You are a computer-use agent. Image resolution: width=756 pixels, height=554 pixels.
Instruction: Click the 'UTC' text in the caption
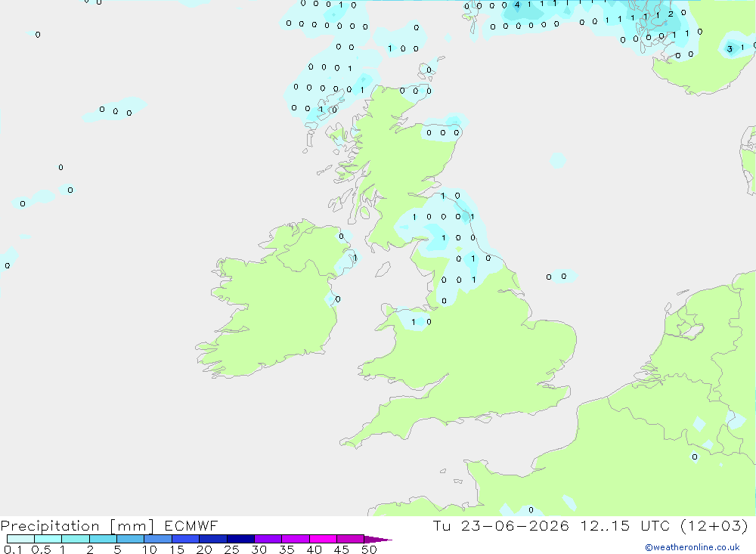pos(655,525)
